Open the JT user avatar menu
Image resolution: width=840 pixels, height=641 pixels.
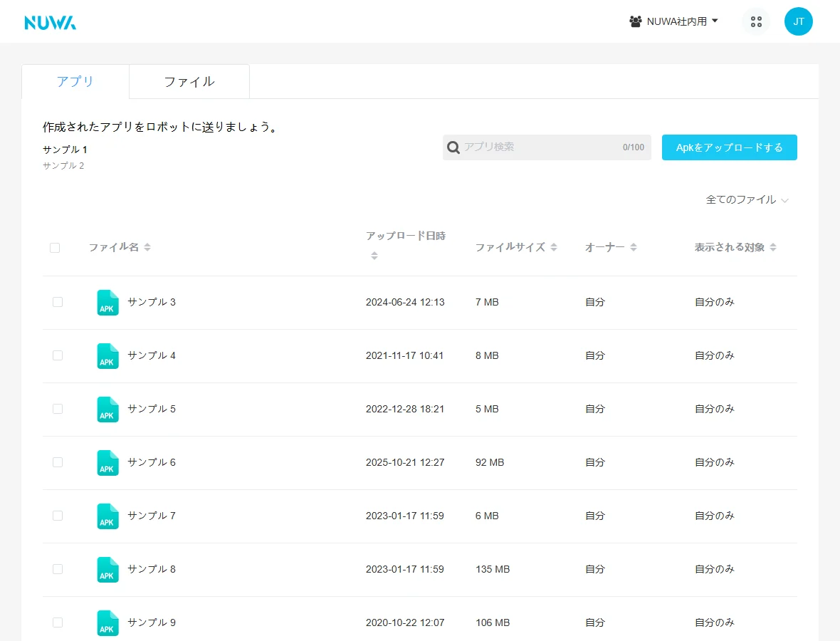coord(798,21)
